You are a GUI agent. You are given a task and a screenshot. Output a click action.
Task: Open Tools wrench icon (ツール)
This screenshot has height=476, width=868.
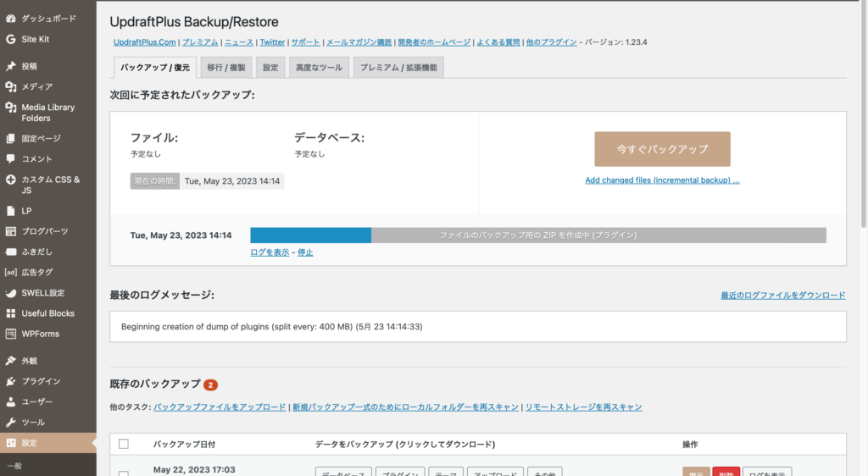point(10,423)
